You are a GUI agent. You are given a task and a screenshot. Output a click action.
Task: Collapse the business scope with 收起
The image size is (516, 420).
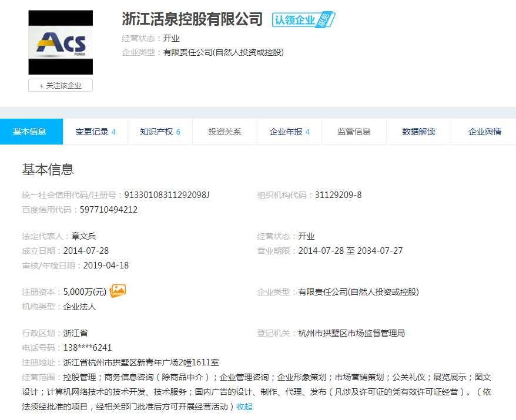(244, 406)
